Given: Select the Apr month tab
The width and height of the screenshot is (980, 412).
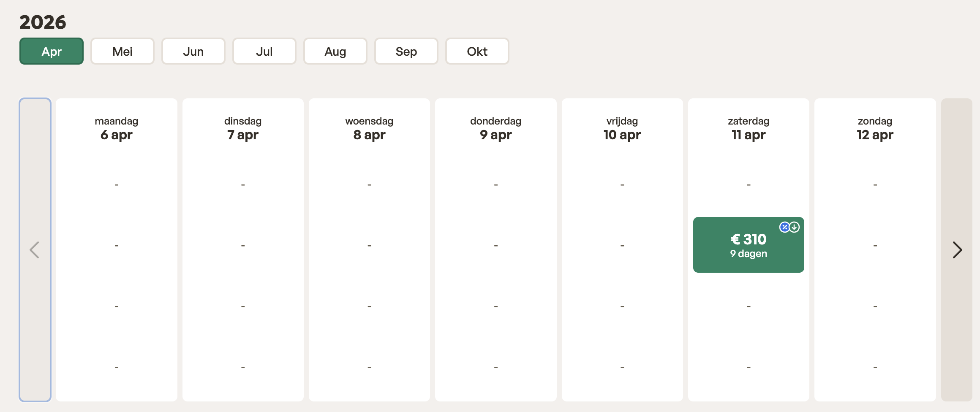Looking at the screenshot, I should (52, 51).
